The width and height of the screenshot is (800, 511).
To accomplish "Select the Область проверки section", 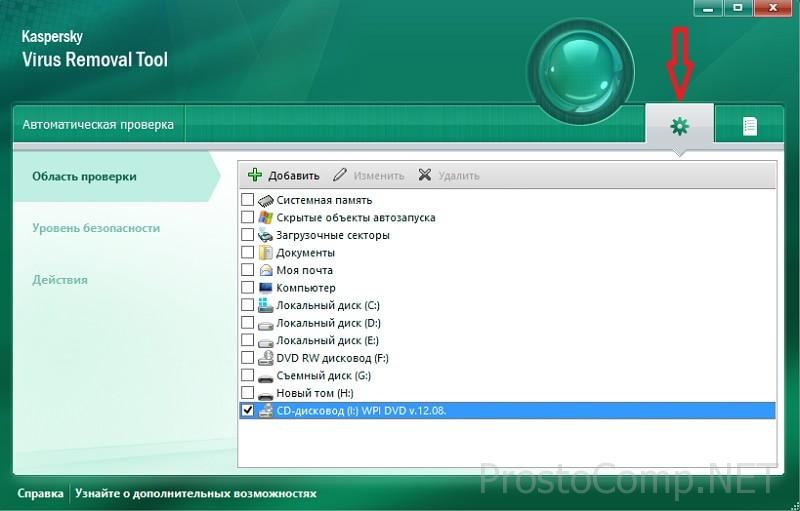I will [84, 177].
